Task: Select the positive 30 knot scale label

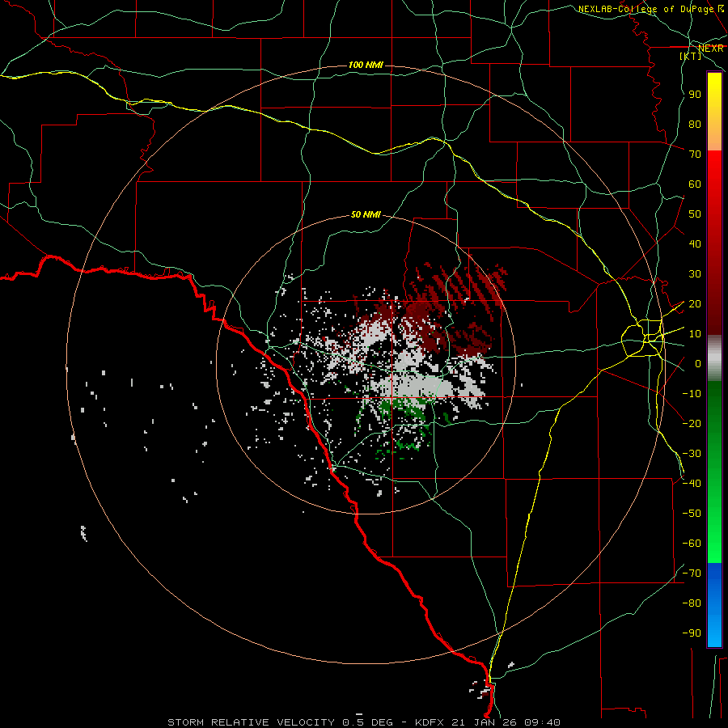Action: click(x=695, y=274)
